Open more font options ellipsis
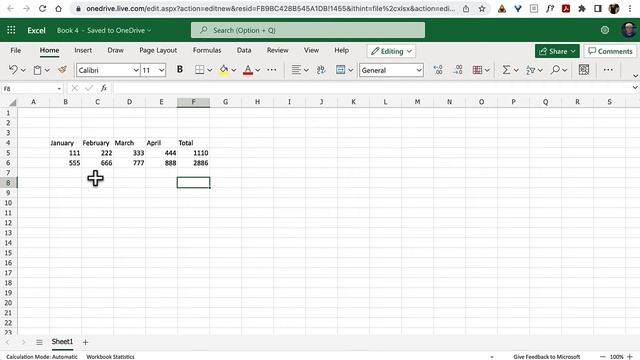This screenshot has height=360, width=640. pos(272,70)
